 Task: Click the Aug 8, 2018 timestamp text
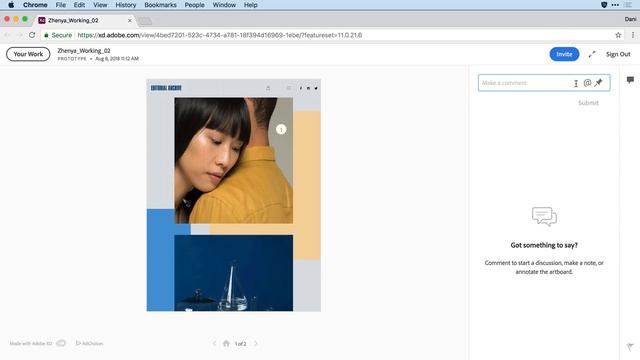[117, 59]
